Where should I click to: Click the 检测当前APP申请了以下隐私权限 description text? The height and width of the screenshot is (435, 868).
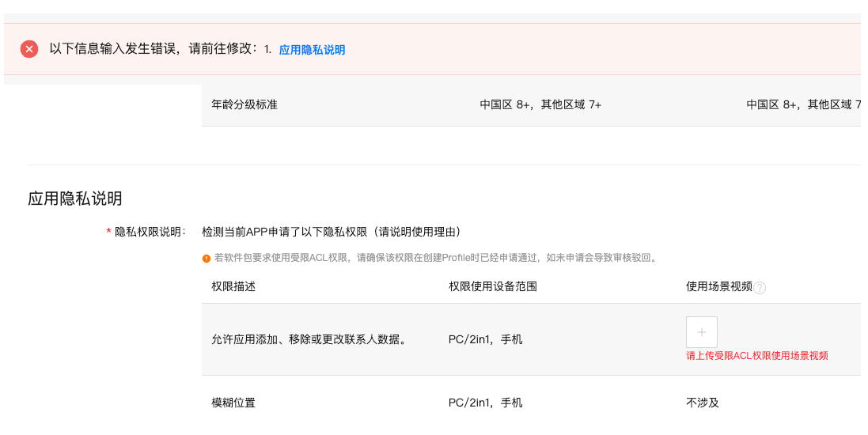331,232
